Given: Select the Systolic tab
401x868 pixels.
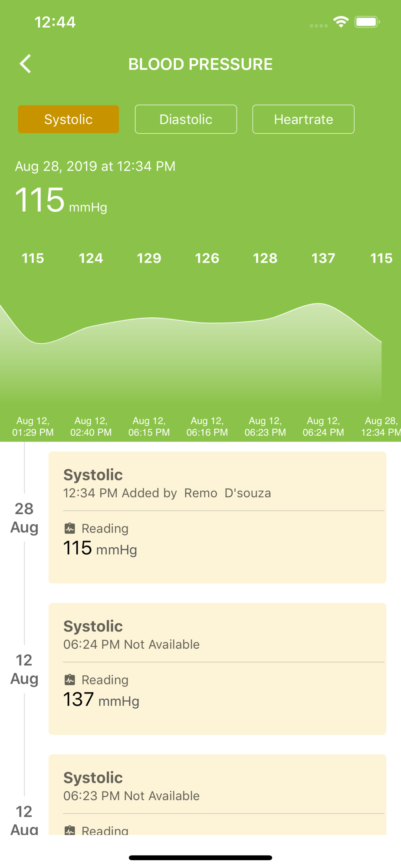Looking at the screenshot, I should pyautogui.click(x=69, y=119).
